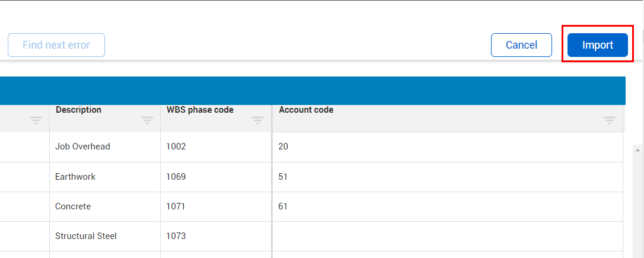Click WBS phase code cell 1069
644x258 pixels.
click(176, 177)
